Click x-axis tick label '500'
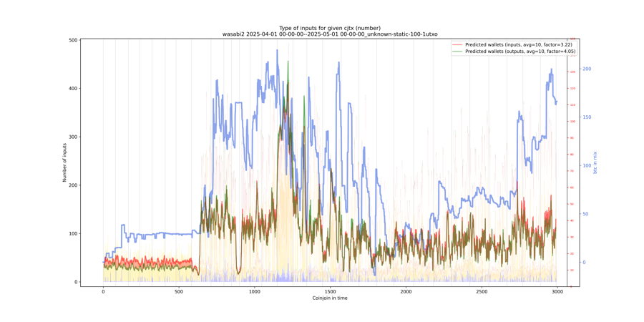Screen dimensions: 644x322 click(x=179, y=291)
